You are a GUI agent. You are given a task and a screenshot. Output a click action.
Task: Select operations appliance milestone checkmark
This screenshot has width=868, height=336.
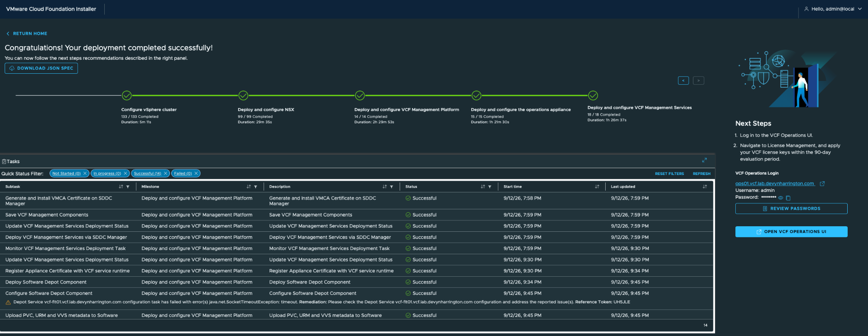click(x=476, y=95)
